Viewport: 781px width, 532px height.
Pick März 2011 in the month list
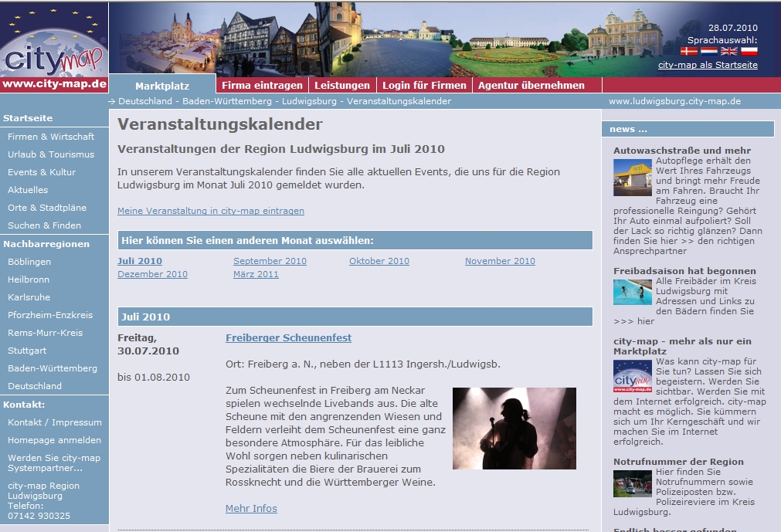click(x=256, y=274)
